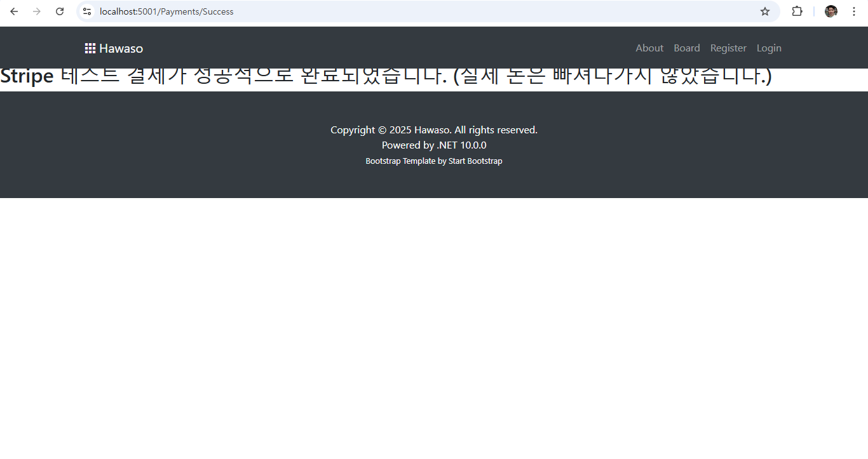868x459 pixels.
Task: Select the Stripe payment success message
Action: click(x=386, y=76)
